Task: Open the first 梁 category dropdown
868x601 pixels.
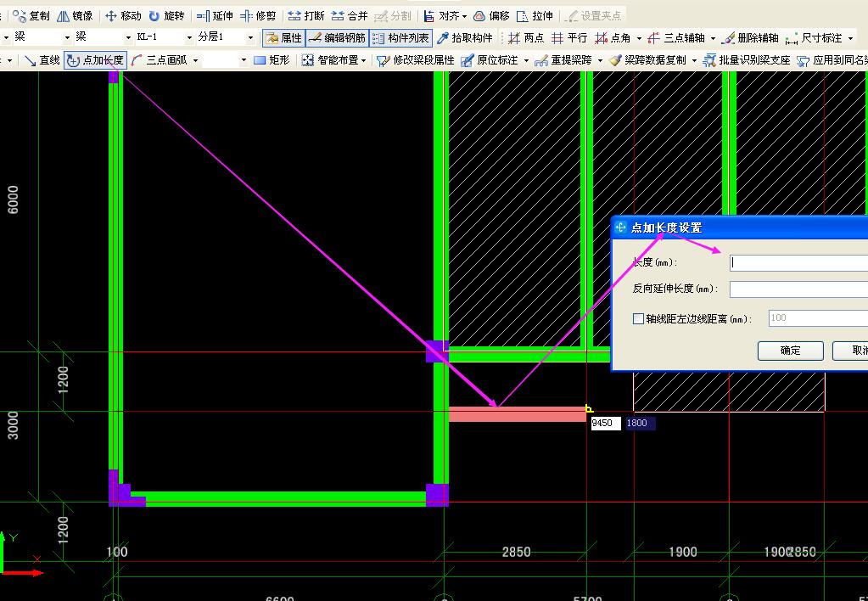Action: click(x=68, y=37)
